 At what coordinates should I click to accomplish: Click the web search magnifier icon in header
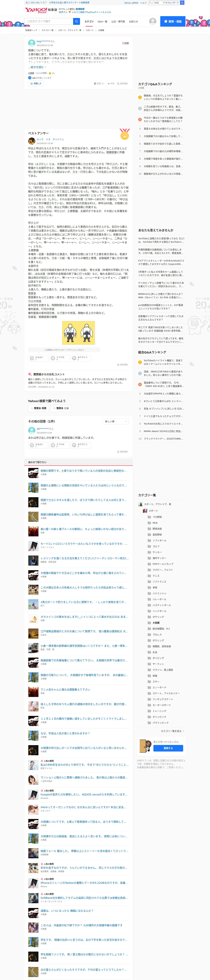(182, 3)
